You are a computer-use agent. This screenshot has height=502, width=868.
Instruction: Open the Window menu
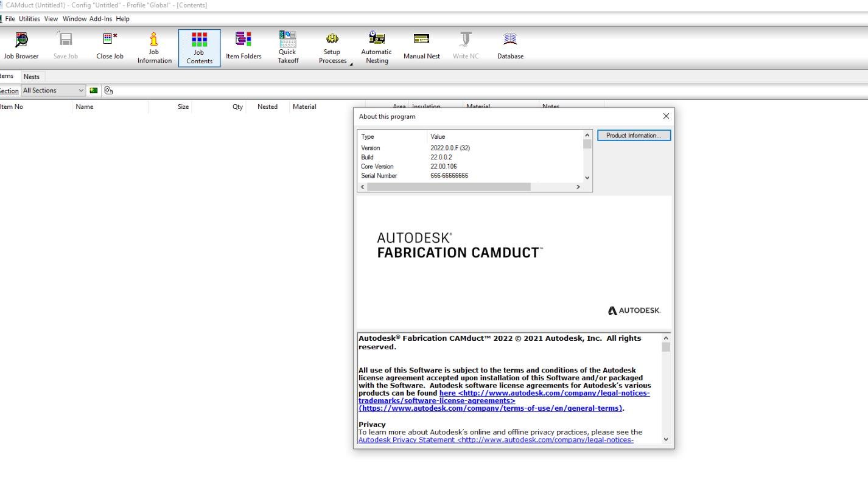pos(74,19)
